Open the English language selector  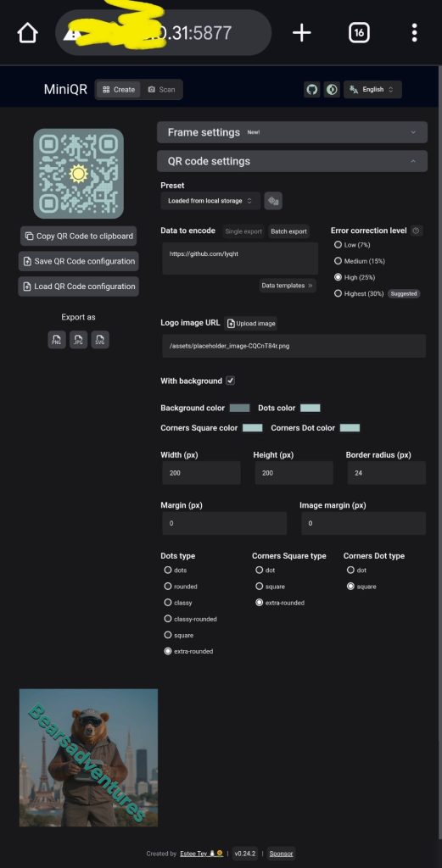(x=372, y=90)
